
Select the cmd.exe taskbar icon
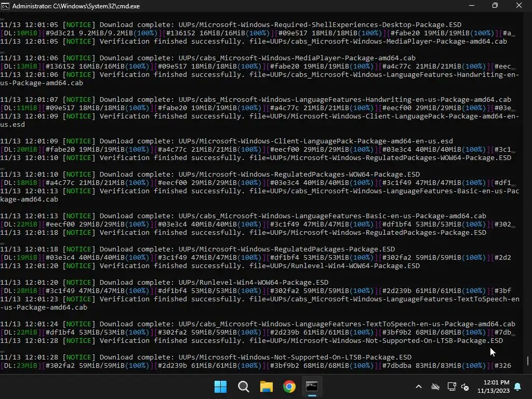pos(312,387)
